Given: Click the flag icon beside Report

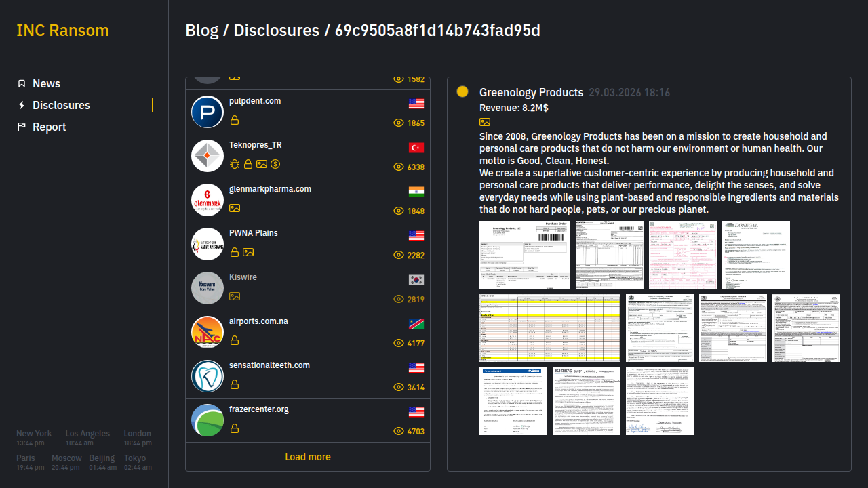Looking at the screenshot, I should click(22, 127).
